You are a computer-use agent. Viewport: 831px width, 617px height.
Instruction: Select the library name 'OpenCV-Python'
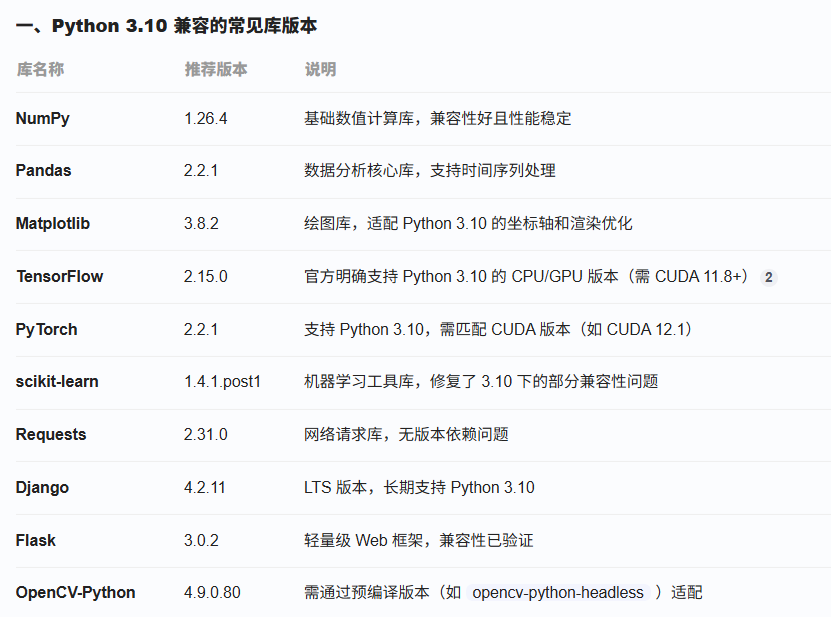(x=76, y=592)
